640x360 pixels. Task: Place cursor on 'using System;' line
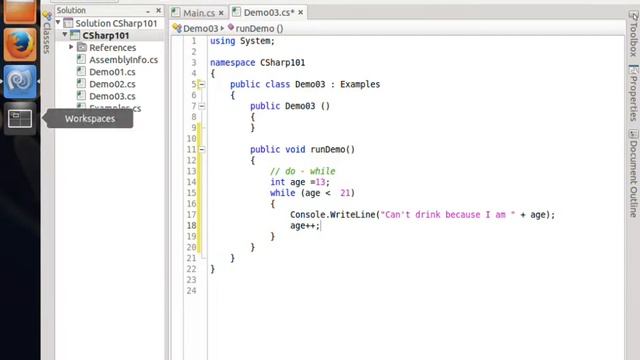[242, 41]
